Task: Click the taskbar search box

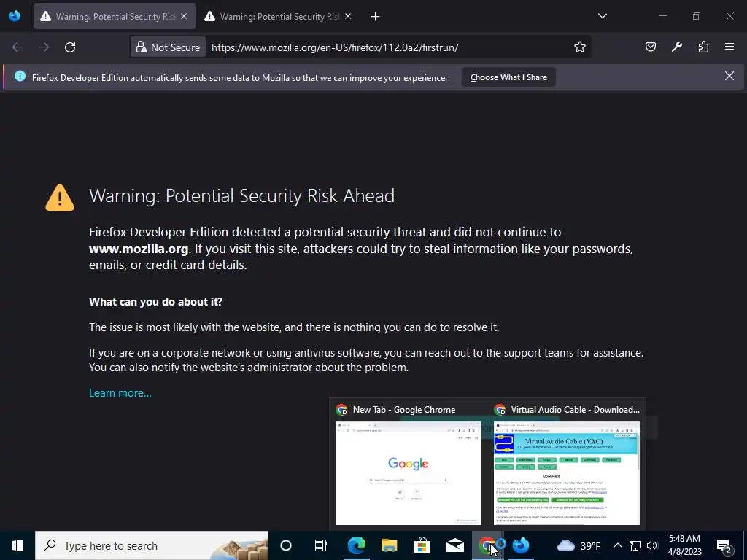Action: 152,545
